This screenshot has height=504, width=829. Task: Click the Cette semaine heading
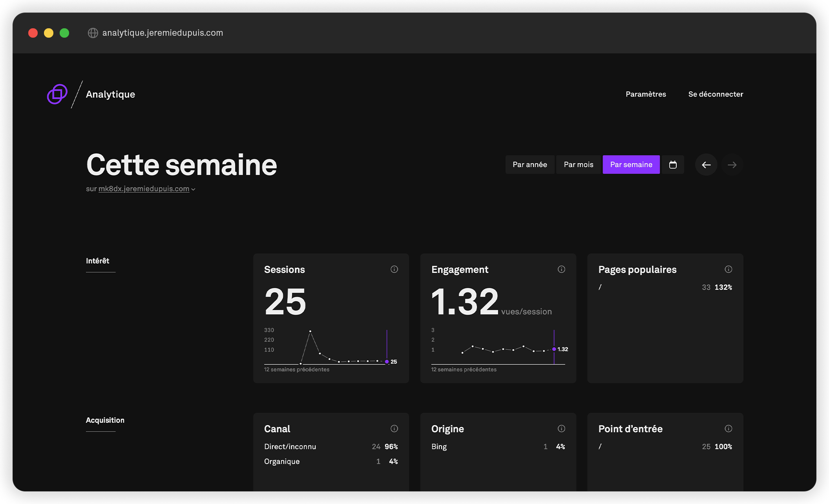click(x=181, y=165)
